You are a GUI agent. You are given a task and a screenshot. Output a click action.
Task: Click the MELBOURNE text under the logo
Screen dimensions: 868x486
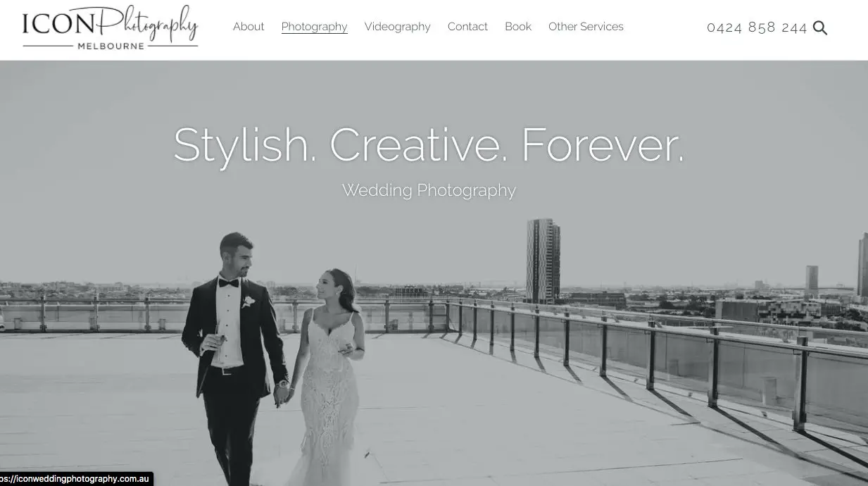[110, 46]
